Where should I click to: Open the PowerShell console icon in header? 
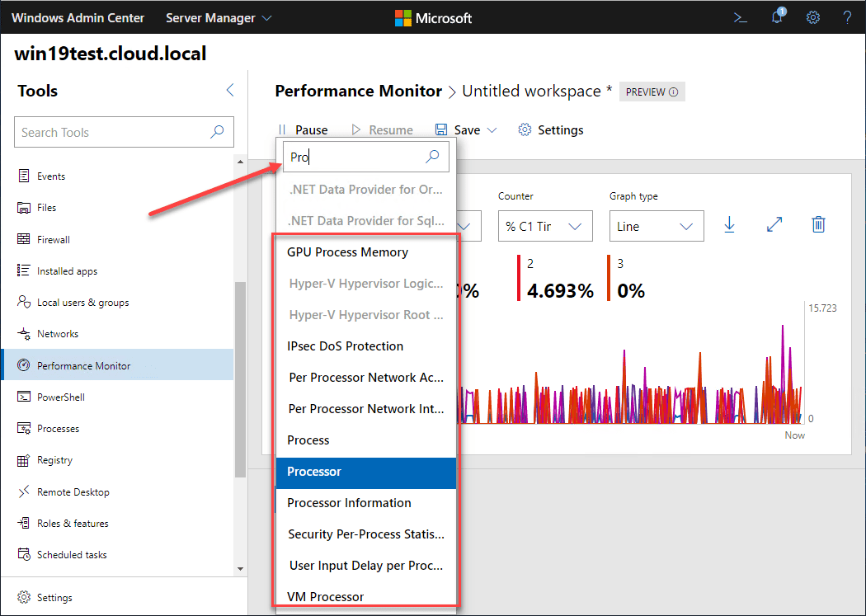(x=741, y=17)
